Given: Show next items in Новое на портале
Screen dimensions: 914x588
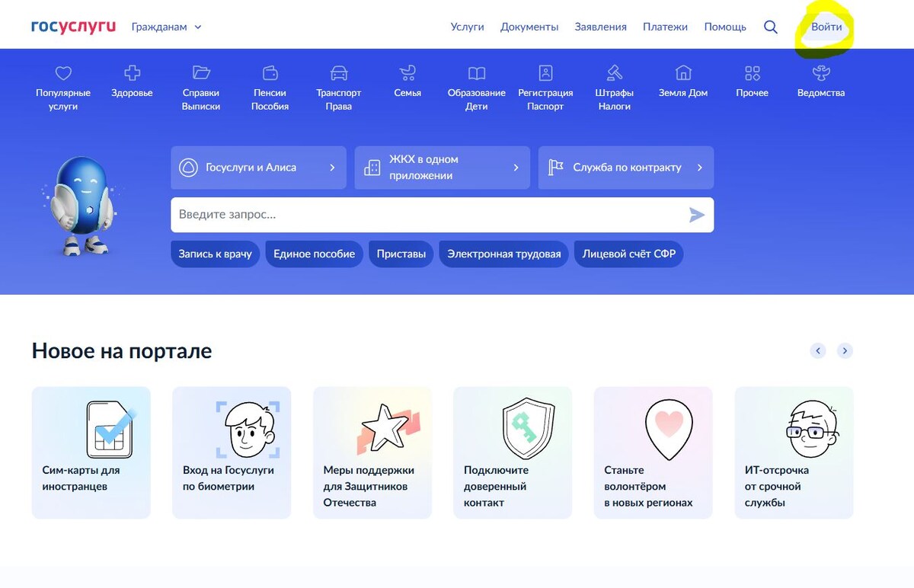Looking at the screenshot, I should (x=845, y=351).
